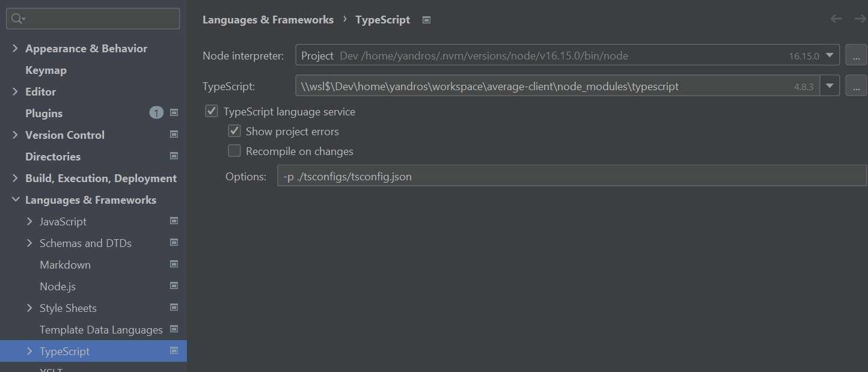Click the Plugins update count badge
Image resolution: width=868 pixels, height=372 pixels.
(x=156, y=113)
